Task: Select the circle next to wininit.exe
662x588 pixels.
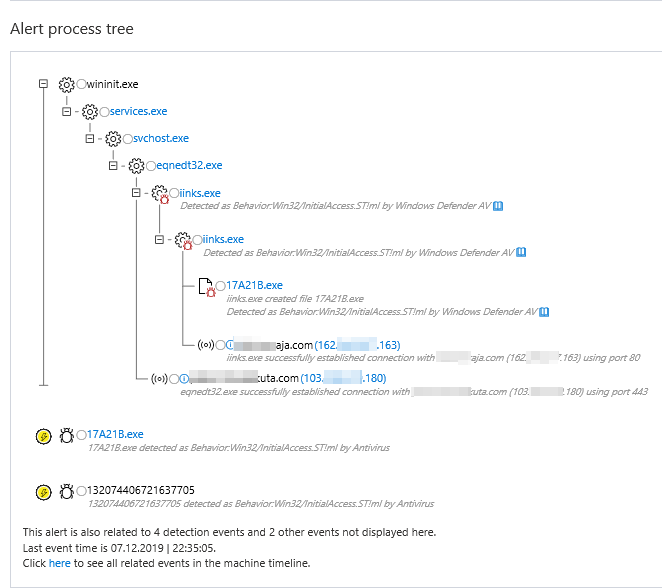Action: pyautogui.click(x=81, y=84)
